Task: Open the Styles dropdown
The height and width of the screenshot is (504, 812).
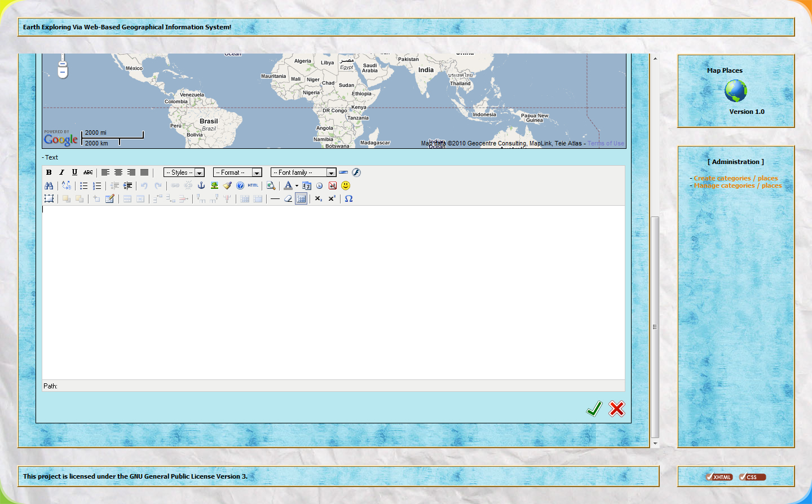Action: (x=184, y=173)
